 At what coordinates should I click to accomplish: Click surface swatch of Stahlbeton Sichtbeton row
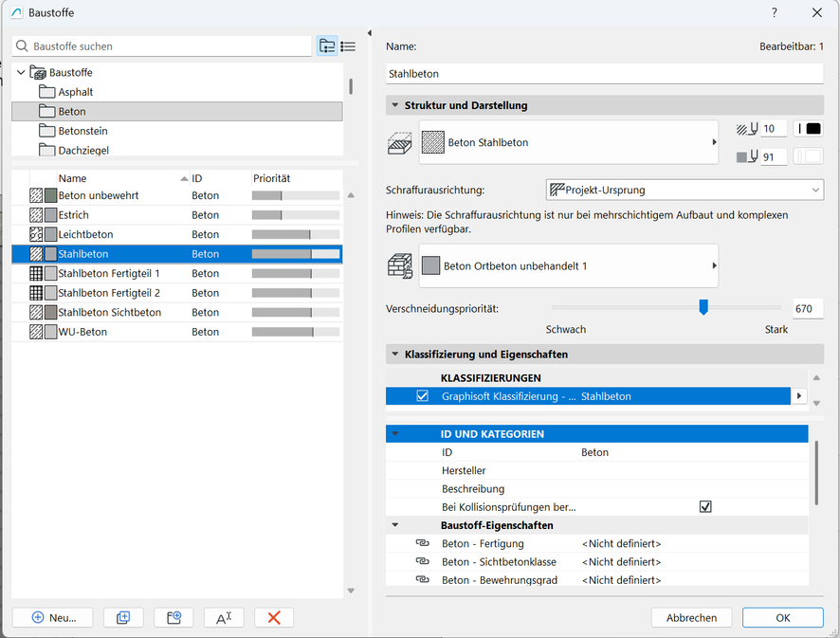50,312
